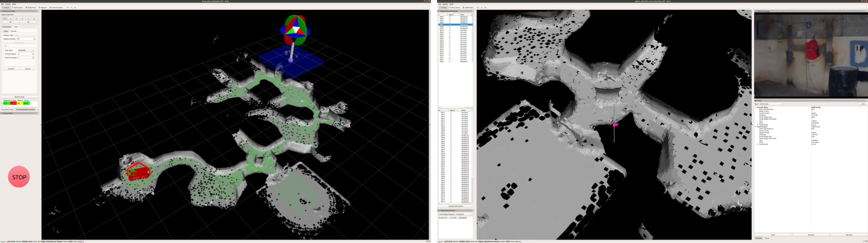Click the Region Priority stepper arrows

click(x=34, y=39)
